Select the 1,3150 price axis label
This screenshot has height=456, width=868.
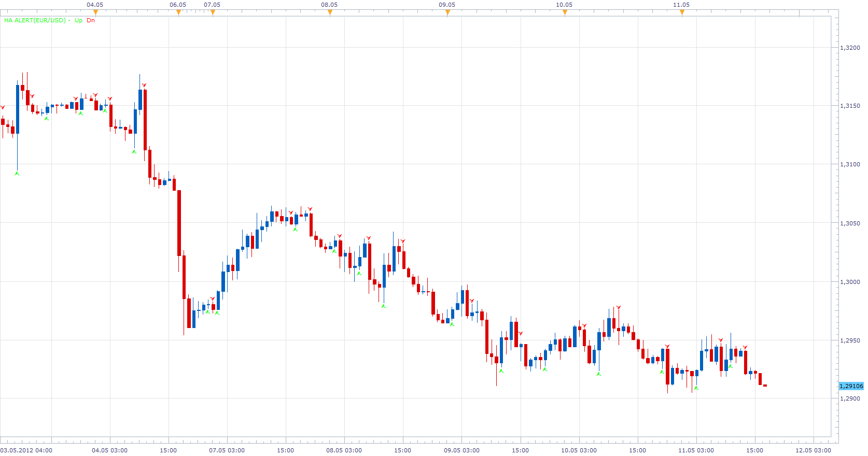coord(850,106)
